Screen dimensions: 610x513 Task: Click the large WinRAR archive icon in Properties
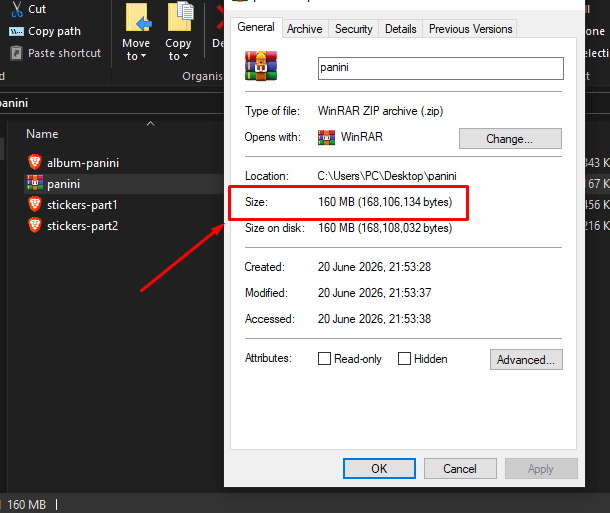pyautogui.click(x=261, y=66)
